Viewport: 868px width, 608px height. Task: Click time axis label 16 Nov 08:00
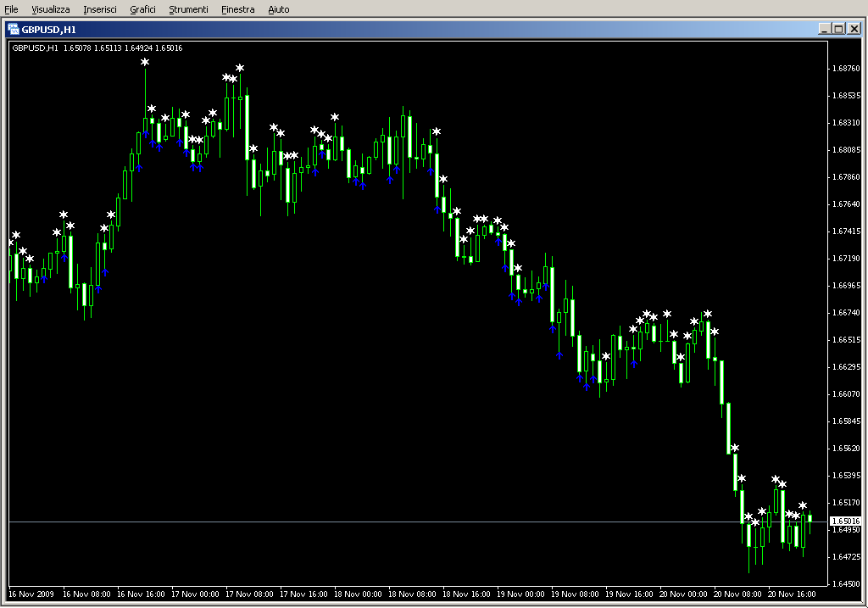(87, 594)
